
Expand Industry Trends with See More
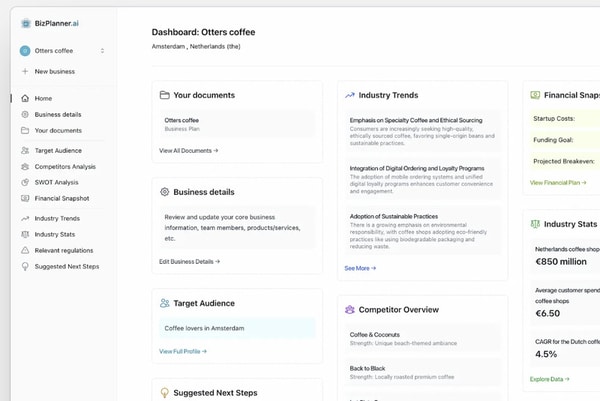coord(360,268)
